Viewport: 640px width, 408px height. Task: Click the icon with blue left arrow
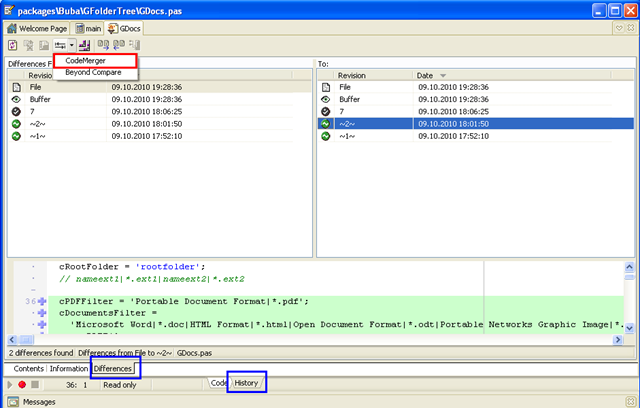tap(119, 45)
